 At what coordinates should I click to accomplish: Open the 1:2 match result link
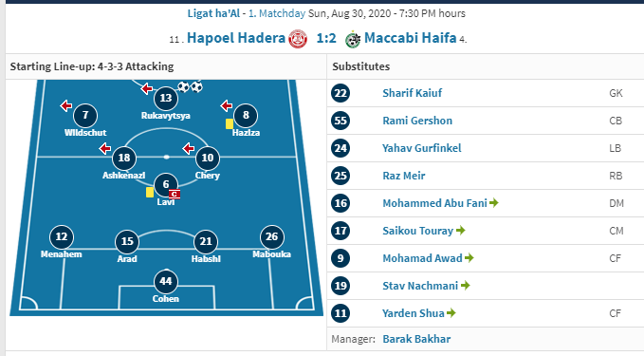pyautogui.click(x=326, y=38)
